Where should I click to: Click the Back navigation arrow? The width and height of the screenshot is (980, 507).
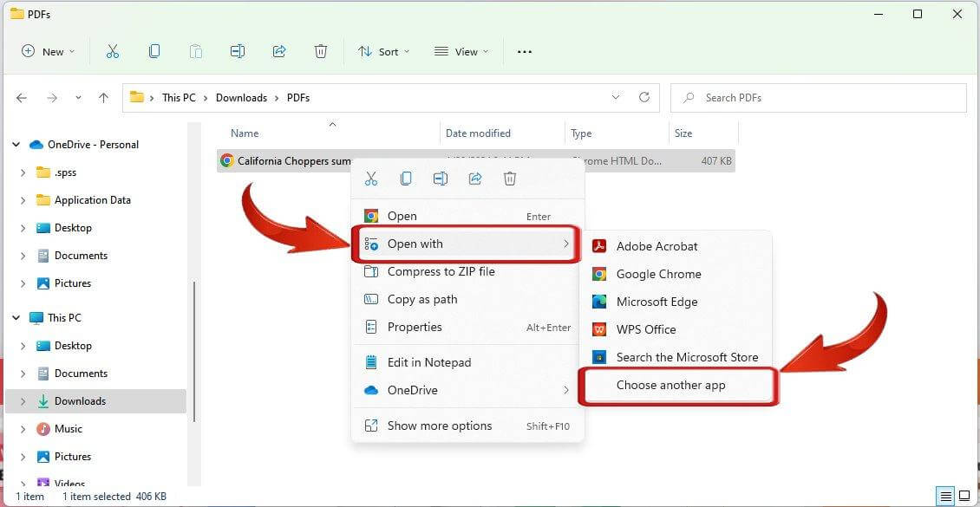[x=22, y=97]
